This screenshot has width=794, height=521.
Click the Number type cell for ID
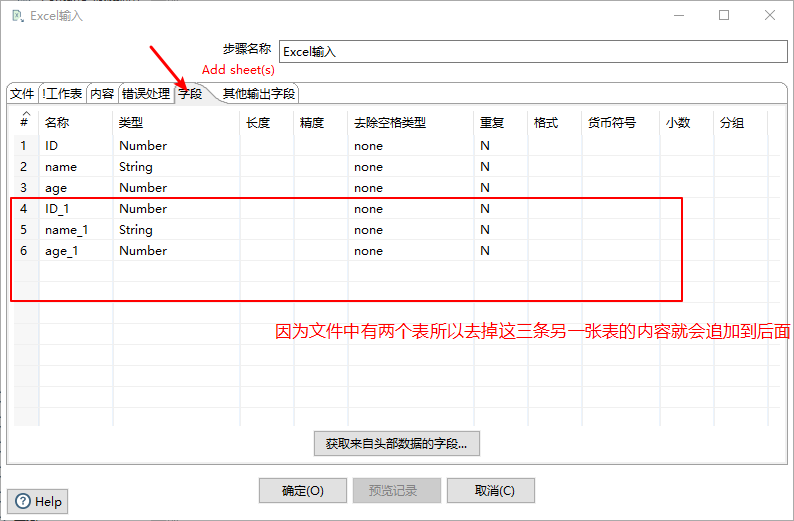point(176,146)
